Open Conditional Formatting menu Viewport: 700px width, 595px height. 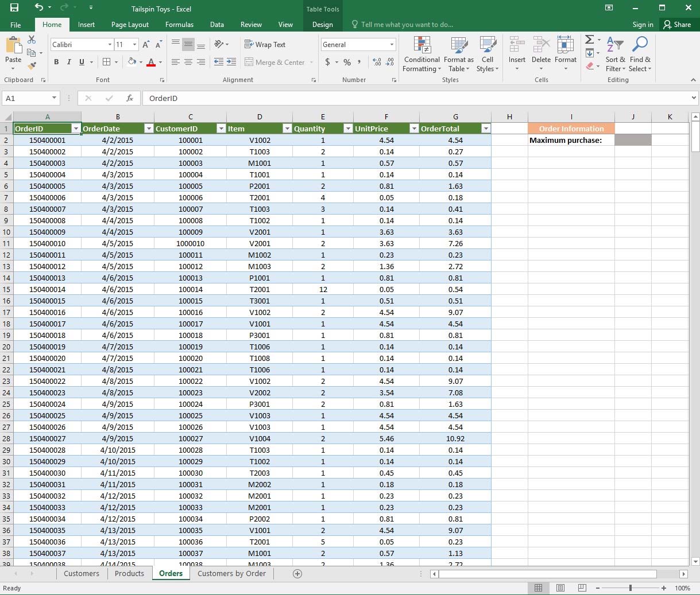[421, 55]
